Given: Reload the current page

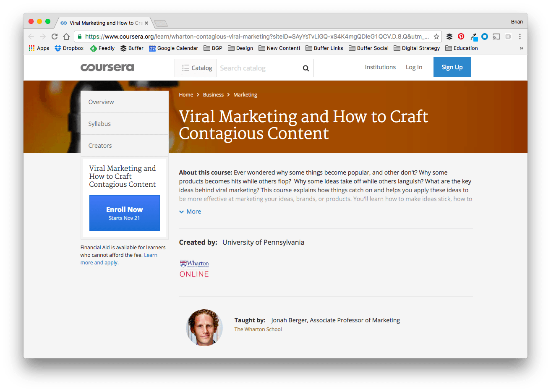Looking at the screenshot, I should coord(54,37).
